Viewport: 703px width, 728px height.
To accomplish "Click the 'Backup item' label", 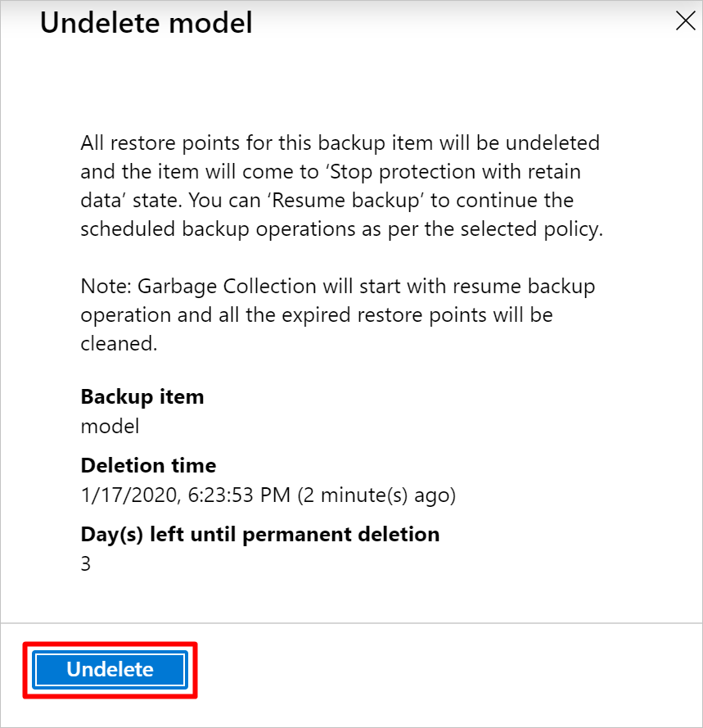I will point(142,397).
